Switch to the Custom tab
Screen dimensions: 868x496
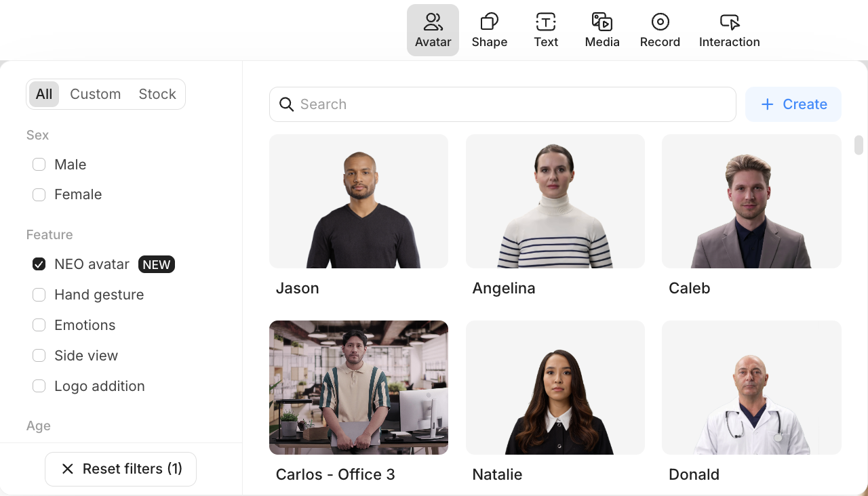[x=95, y=94]
